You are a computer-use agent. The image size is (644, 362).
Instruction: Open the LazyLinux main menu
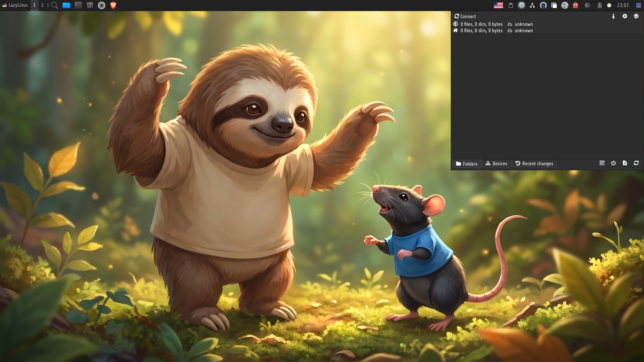15,5
